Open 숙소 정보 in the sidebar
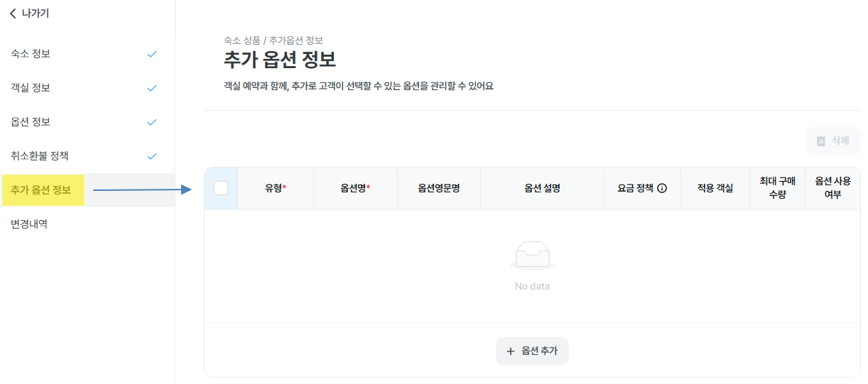The image size is (868, 384). point(31,54)
